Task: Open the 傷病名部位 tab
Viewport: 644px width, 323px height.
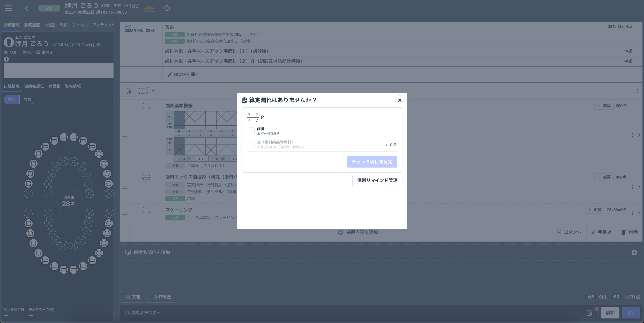Action: tap(34, 86)
